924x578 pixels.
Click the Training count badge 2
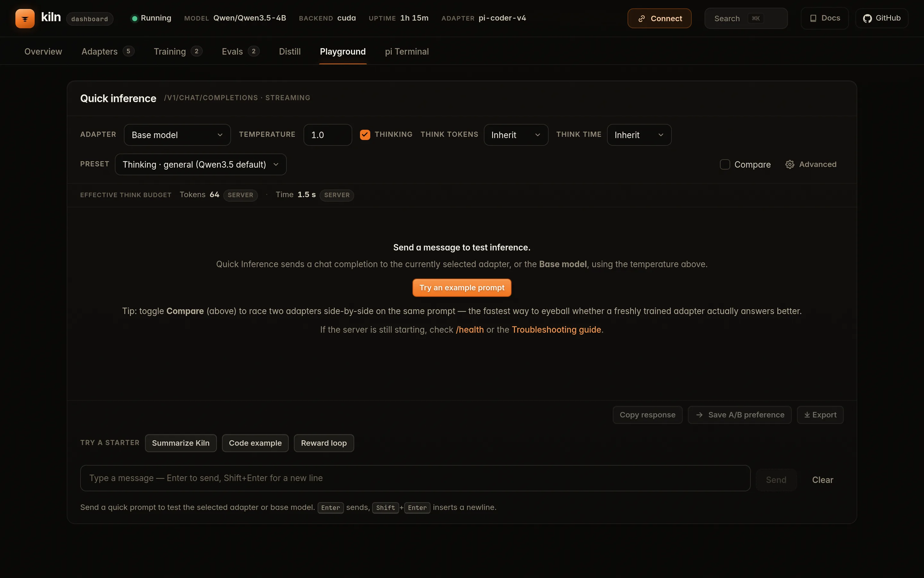(x=196, y=51)
